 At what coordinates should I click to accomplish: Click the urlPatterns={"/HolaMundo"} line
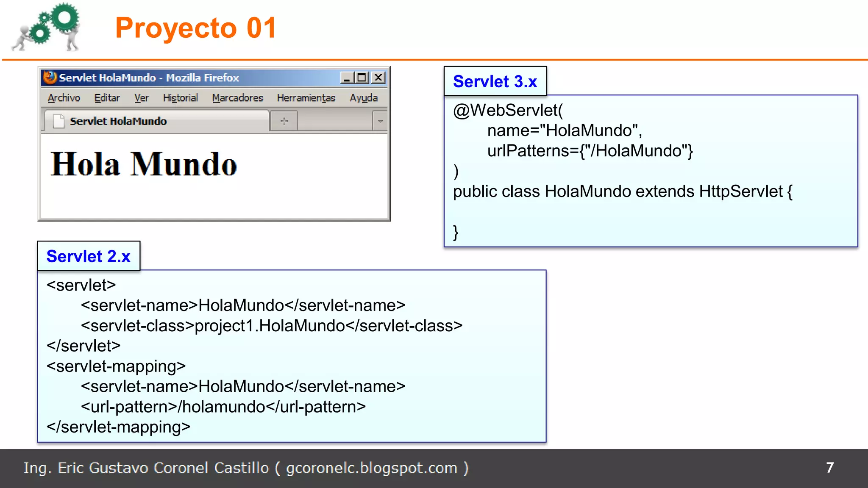[590, 151]
